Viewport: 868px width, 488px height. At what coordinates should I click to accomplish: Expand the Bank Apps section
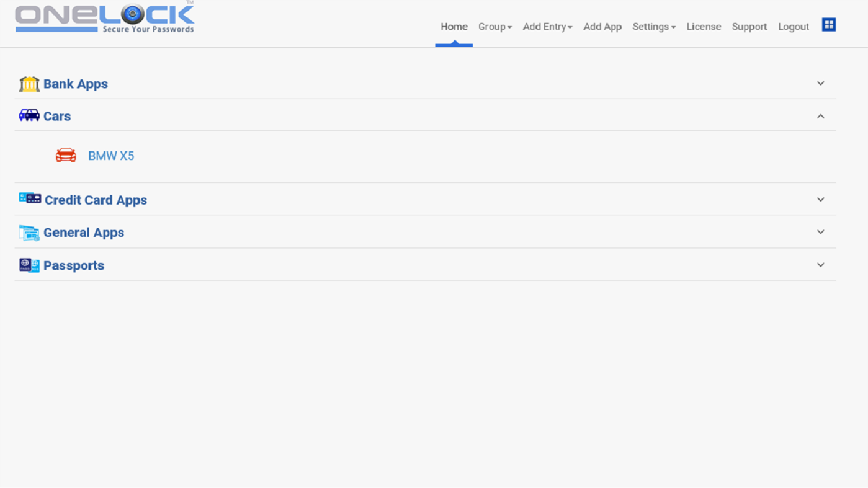pos(820,82)
